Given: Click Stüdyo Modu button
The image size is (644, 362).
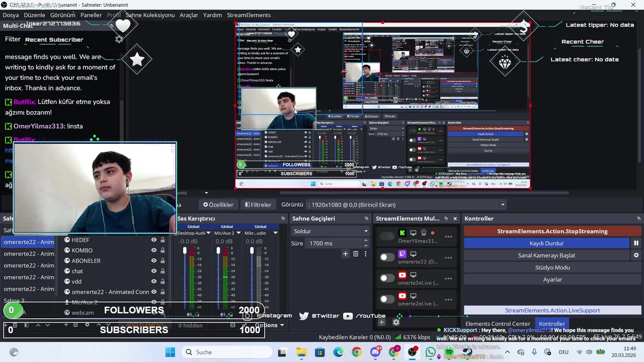Looking at the screenshot, I should click(552, 267).
